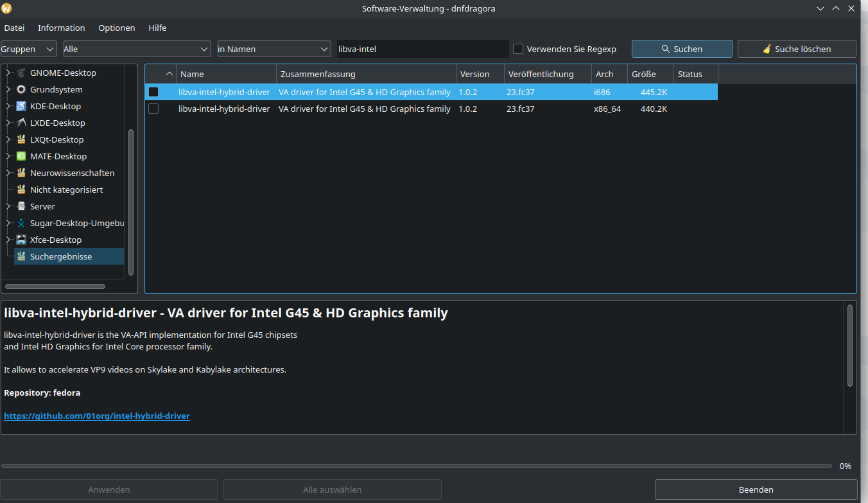This screenshot has height=503, width=868.
Task: Expand the Xfce-Desktop tree node
Action: pyautogui.click(x=8, y=240)
